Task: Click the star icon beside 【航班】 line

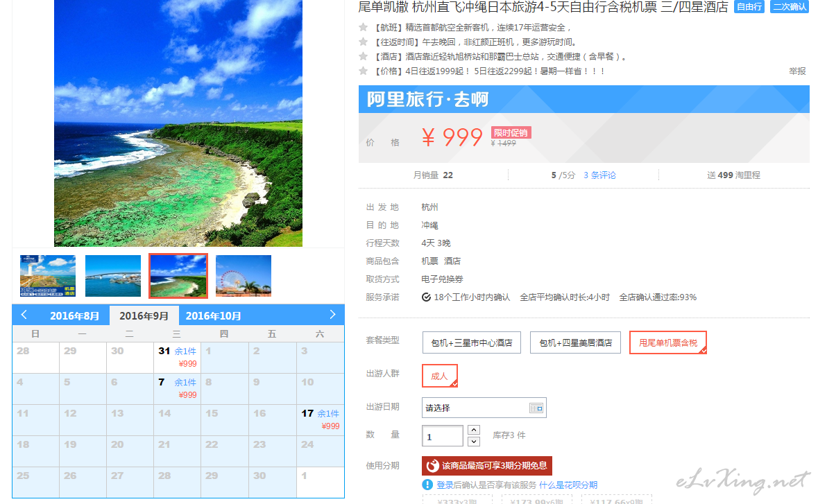Action: (364, 27)
